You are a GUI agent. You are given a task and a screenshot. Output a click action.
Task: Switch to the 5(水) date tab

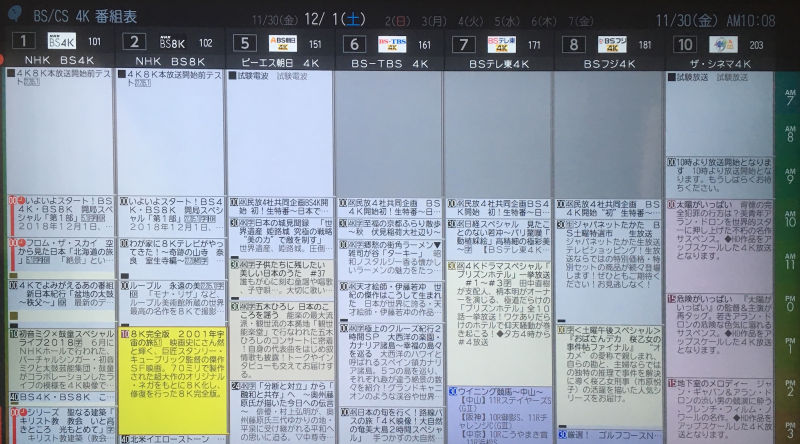click(x=507, y=21)
